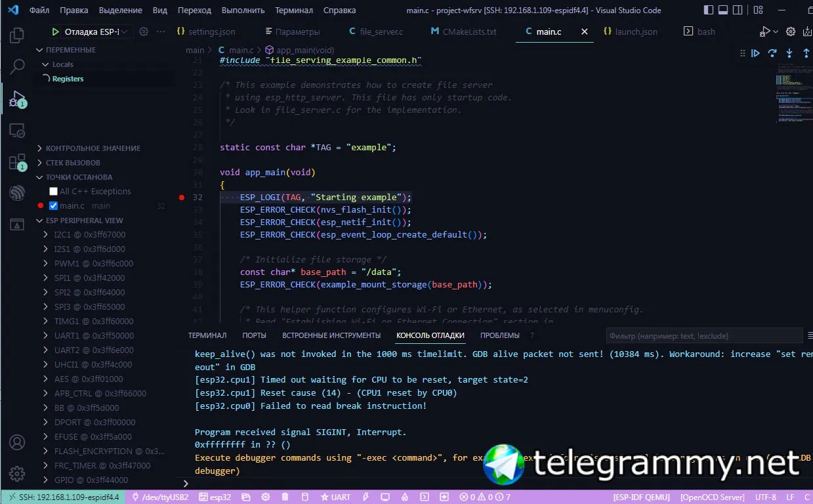Screen dimensions: 813x504
Task: Start debugging with the green play icon
Action: [x=55, y=31]
